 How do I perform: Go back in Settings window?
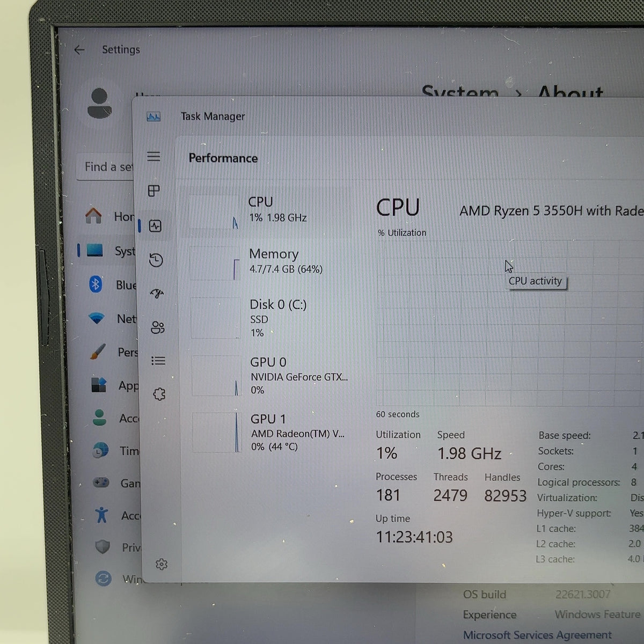[79, 50]
